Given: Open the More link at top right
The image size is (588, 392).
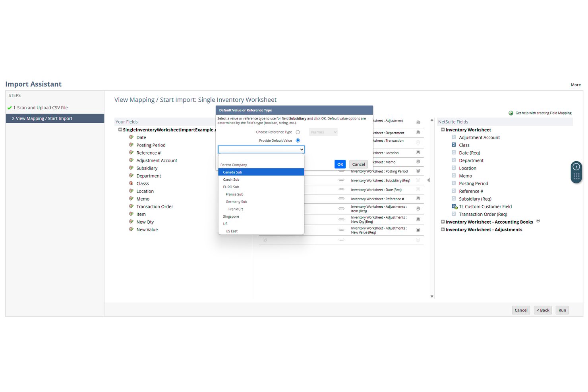Looking at the screenshot, I should [576, 85].
